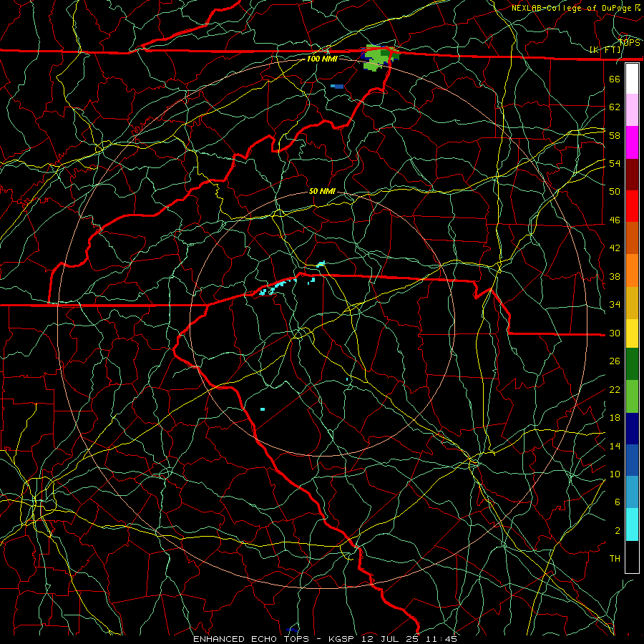The width and height of the screenshot is (644, 644).
Task: Select the dark green legend swatch
Action: 632,364
